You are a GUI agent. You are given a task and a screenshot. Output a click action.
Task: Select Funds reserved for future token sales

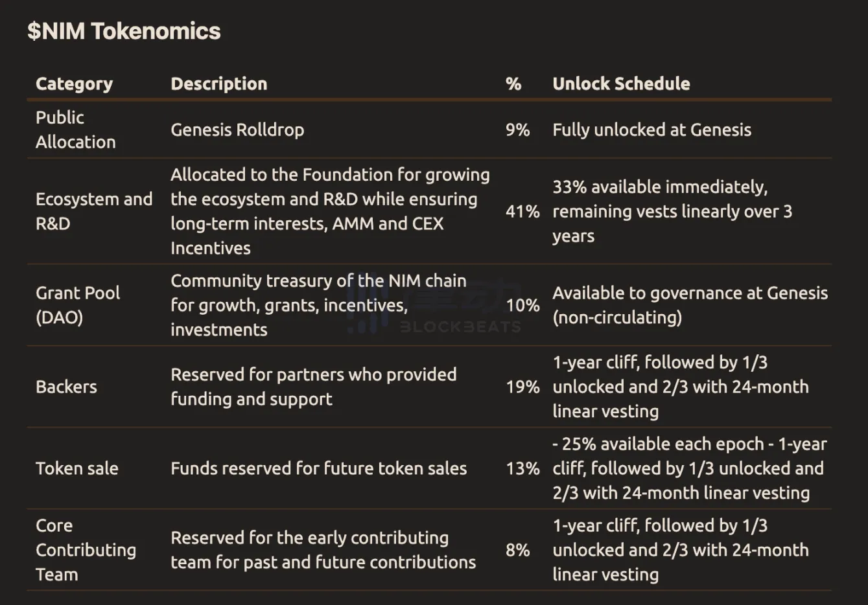tap(318, 468)
